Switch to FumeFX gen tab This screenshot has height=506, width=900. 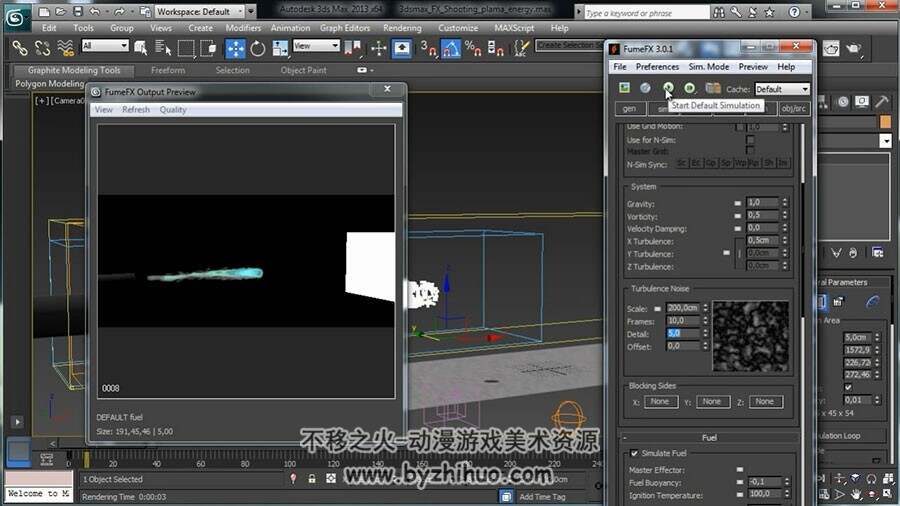click(630, 108)
